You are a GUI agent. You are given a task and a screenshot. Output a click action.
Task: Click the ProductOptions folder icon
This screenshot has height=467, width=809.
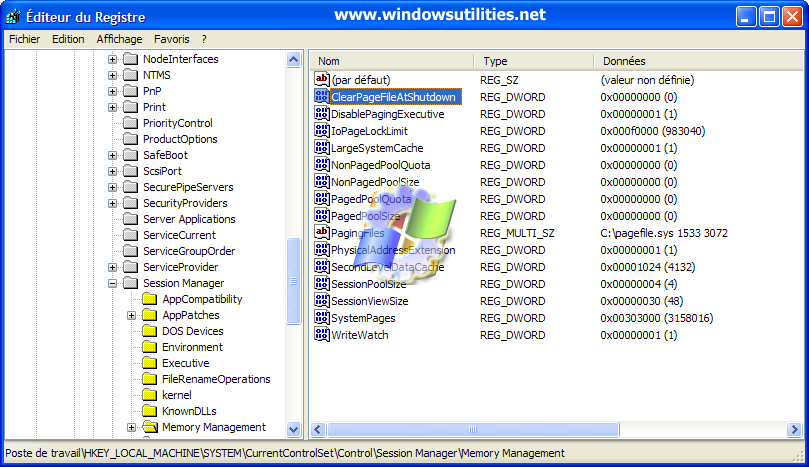[131, 139]
